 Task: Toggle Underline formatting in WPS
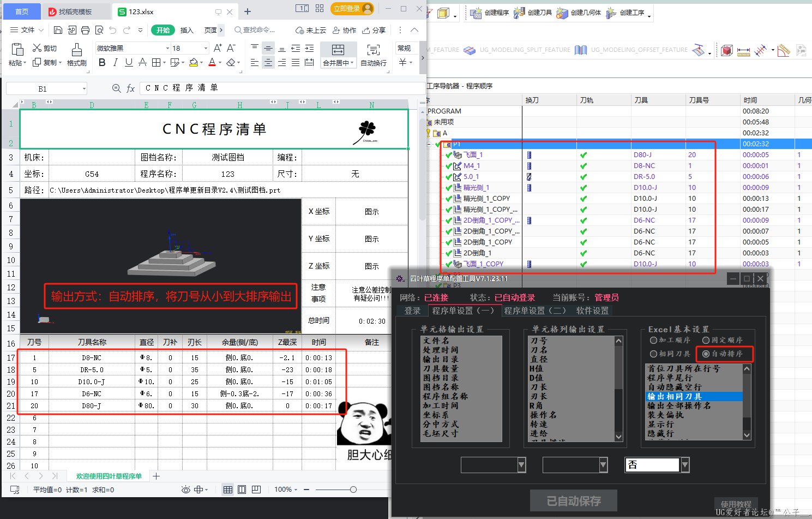coord(129,63)
